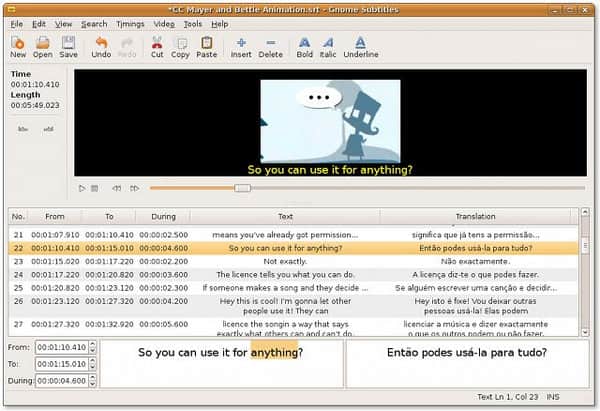The width and height of the screenshot is (600, 411).
Task: Click the New subtitle file icon
Action: pos(18,47)
